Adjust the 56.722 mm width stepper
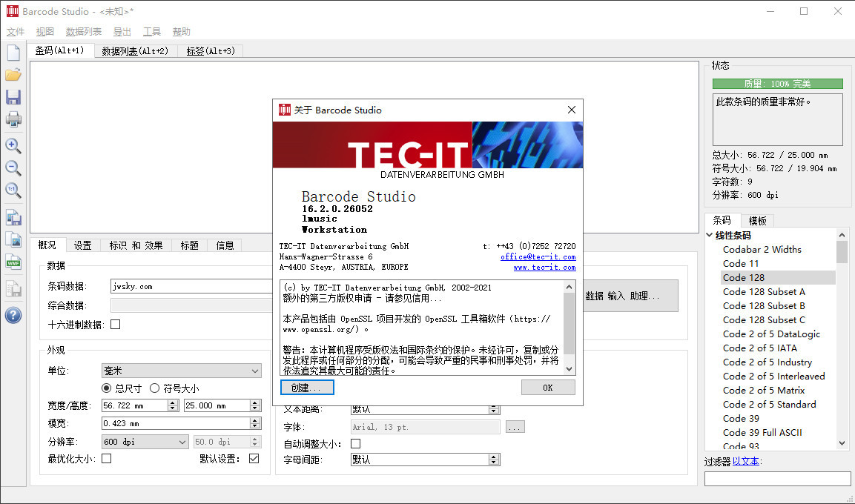 pos(173,405)
